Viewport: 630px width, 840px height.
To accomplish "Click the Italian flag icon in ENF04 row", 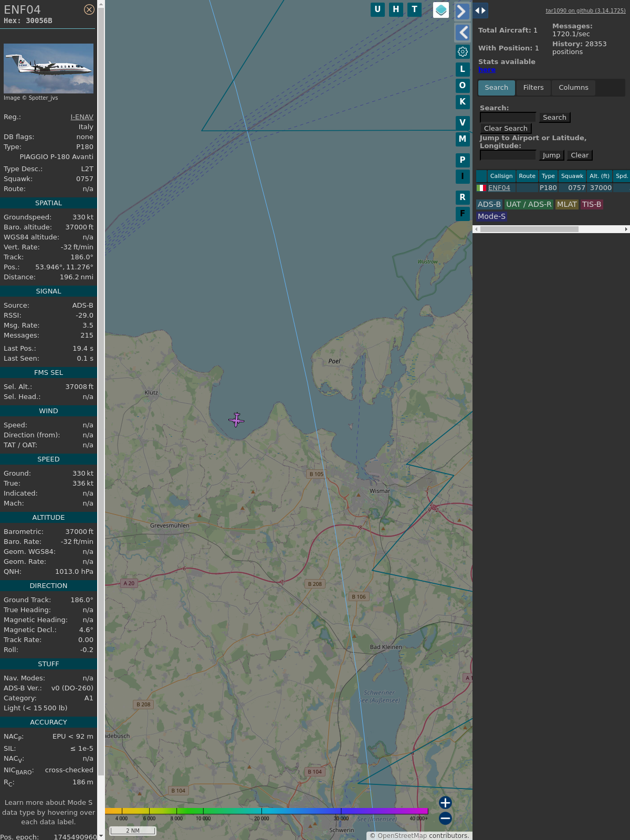I will coord(481,188).
